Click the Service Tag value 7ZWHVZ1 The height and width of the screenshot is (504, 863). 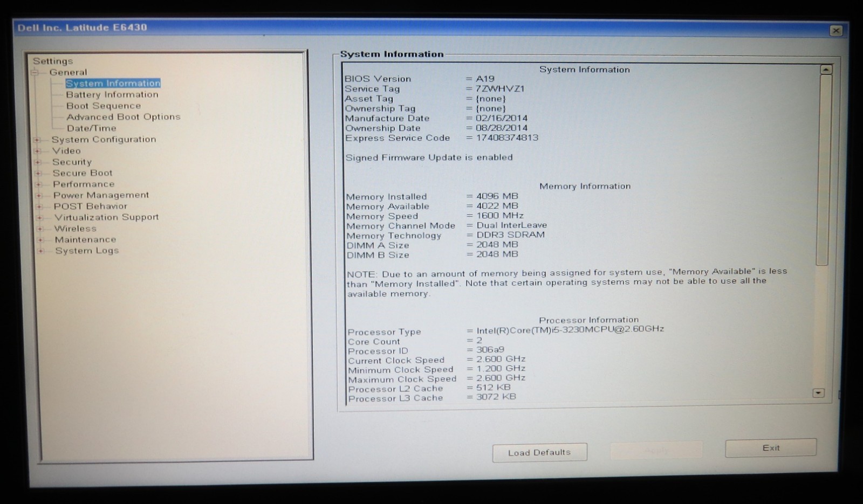[x=500, y=89]
